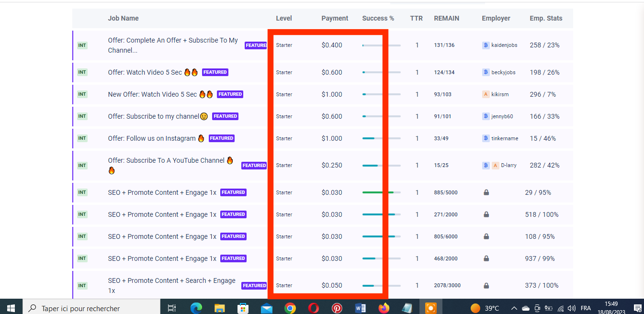Open job 'SEO + Promote Content + Search + Engage 1x'
Viewport: 644px width, 314px height.
[x=171, y=285]
